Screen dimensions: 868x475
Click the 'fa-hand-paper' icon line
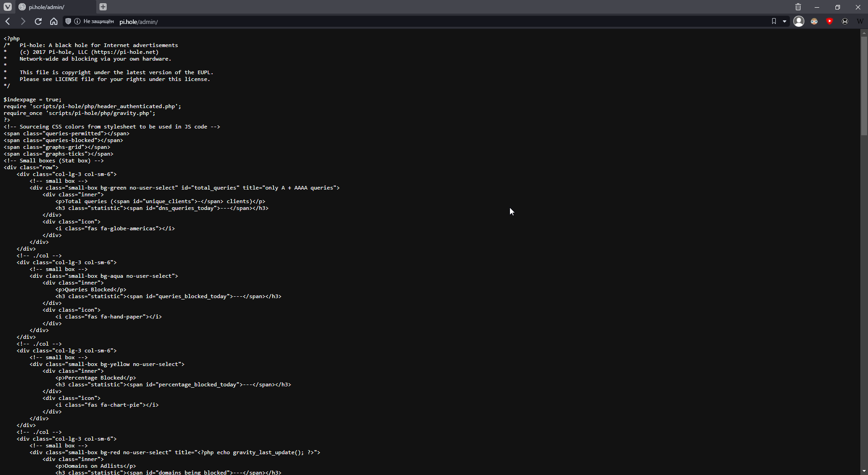click(x=108, y=317)
